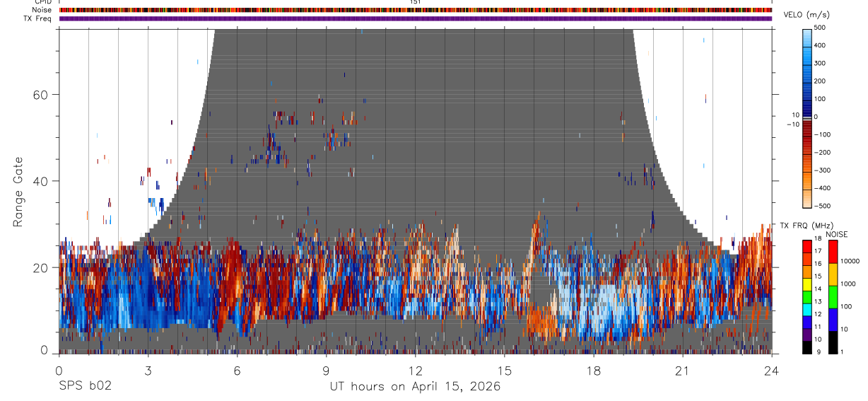Click the 'TX FRQ (MHz)' legend title
Screen dimensions: 868x401
pyautogui.click(x=805, y=226)
